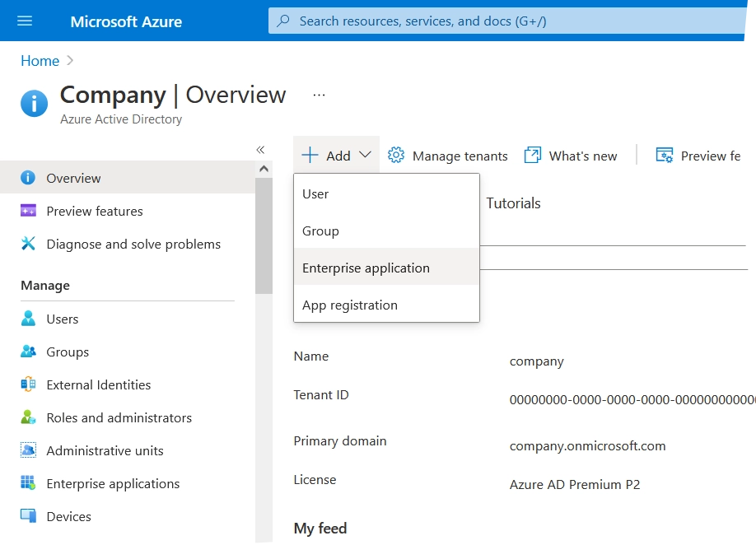Collapse the Add dropdown chevron
The image size is (756, 545).
point(366,155)
